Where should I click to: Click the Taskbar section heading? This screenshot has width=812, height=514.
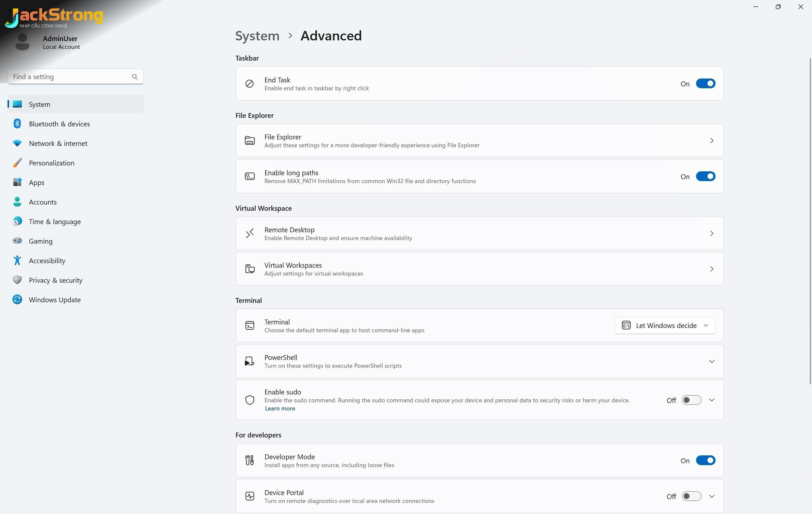click(247, 58)
